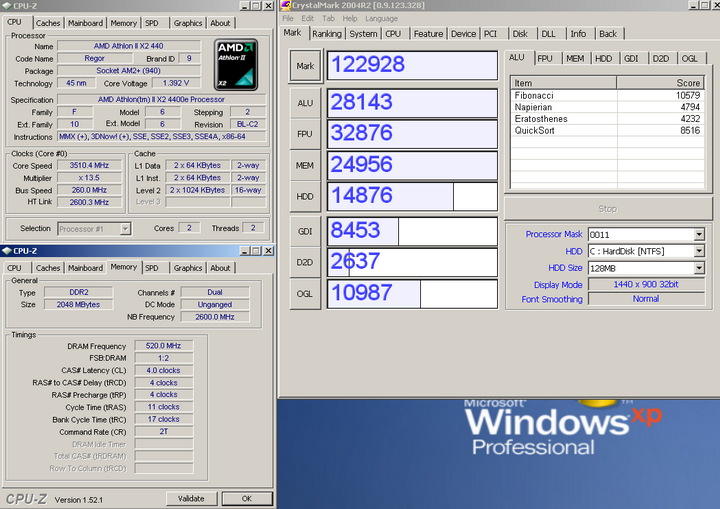
Task: Open the Processor Mask dropdown
Action: pyautogui.click(x=699, y=235)
